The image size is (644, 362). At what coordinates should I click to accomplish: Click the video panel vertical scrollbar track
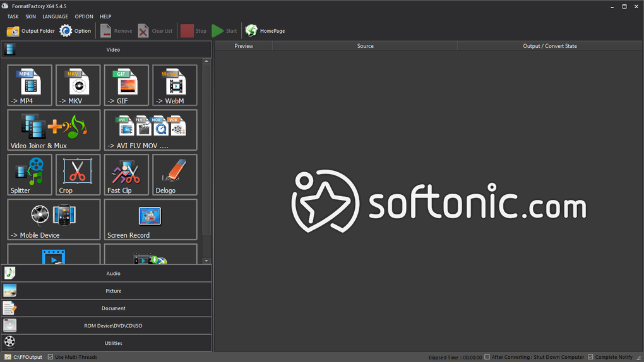(206, 246)
